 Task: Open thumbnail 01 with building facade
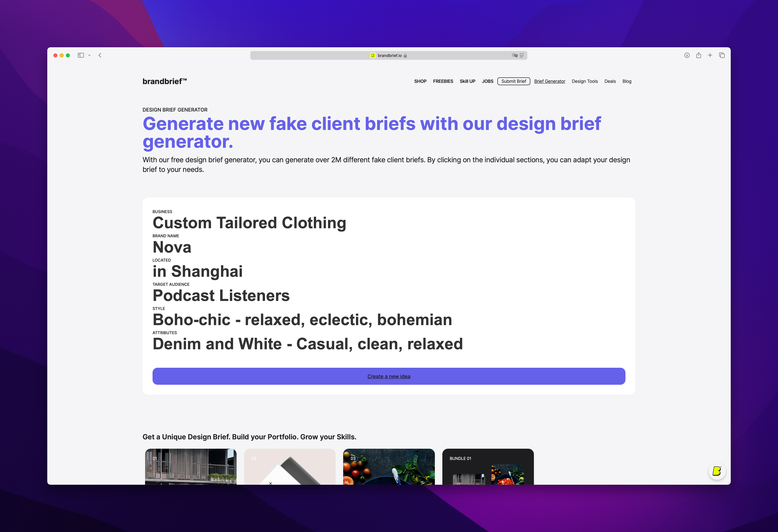(x=191, y=467)
